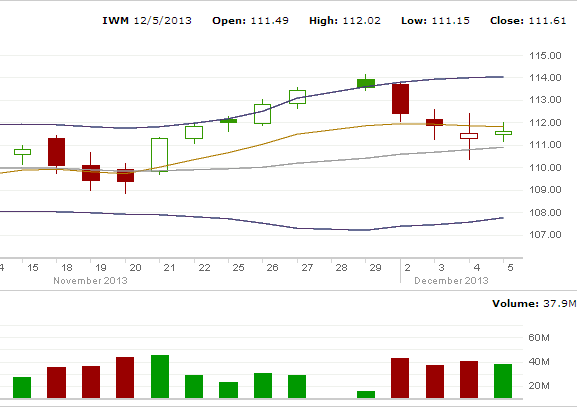
Task: Click the November 2013 month label
Action: pos(90,281)
